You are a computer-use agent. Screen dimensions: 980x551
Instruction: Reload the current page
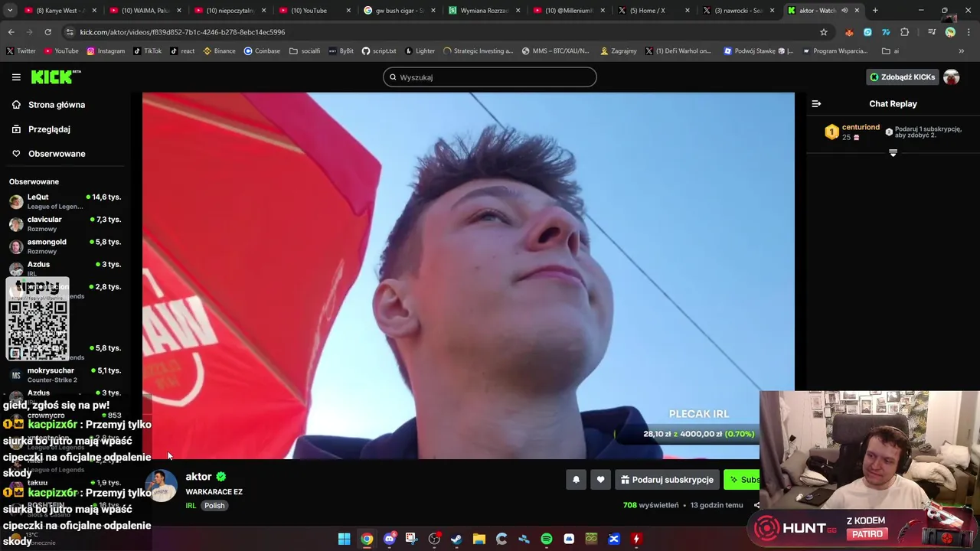click(x=47, y=32)
